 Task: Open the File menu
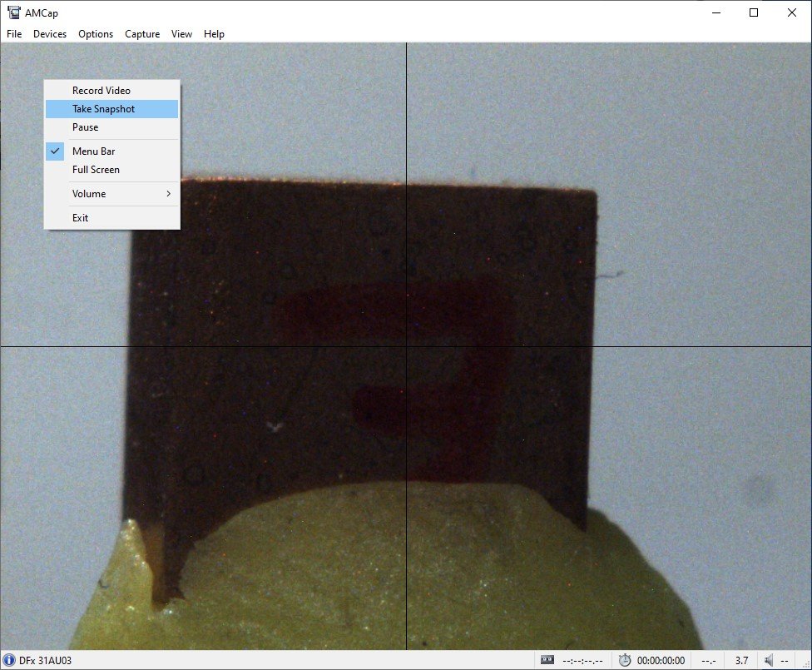tap(14, 34)
